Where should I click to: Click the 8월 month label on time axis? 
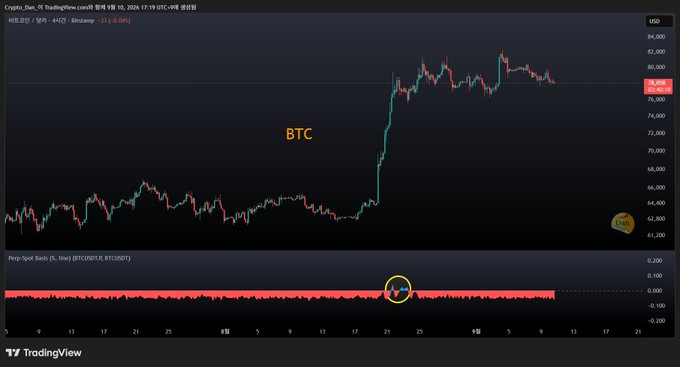(225, 331)
